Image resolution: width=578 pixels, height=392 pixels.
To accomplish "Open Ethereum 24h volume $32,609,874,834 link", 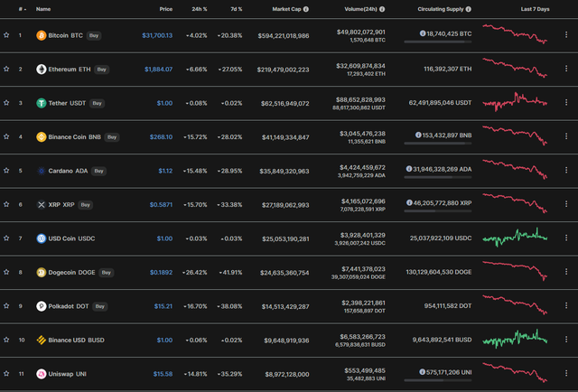I will point(360,66).
